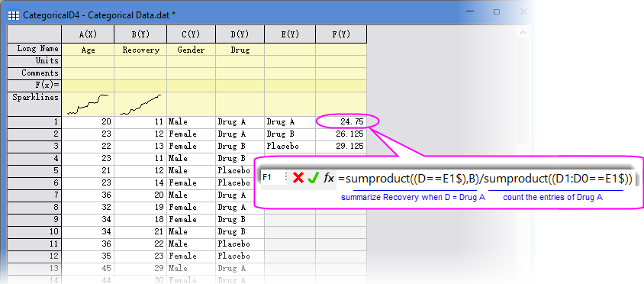Open the fx function insert icon
Screen dimensions: 644x284
329,178
